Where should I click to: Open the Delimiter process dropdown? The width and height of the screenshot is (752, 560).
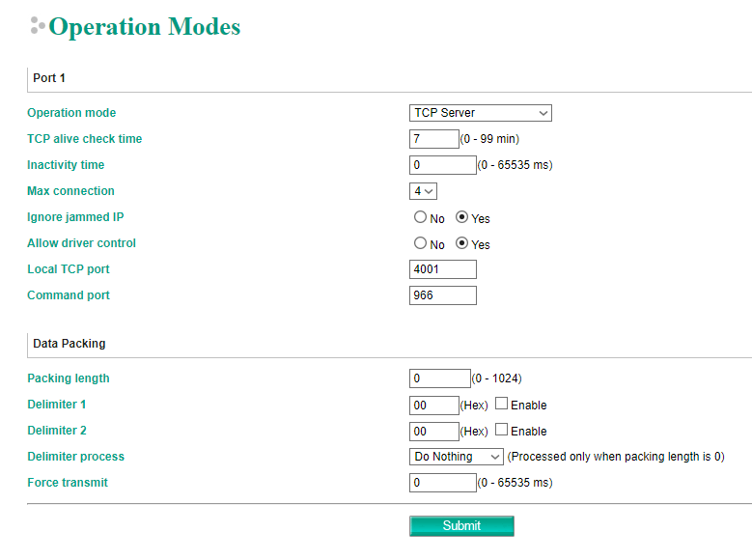point(456,457)
